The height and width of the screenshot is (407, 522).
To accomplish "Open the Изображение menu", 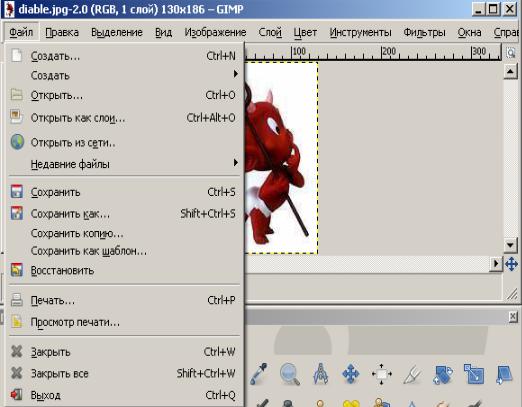I will click(x=215, y=32).
